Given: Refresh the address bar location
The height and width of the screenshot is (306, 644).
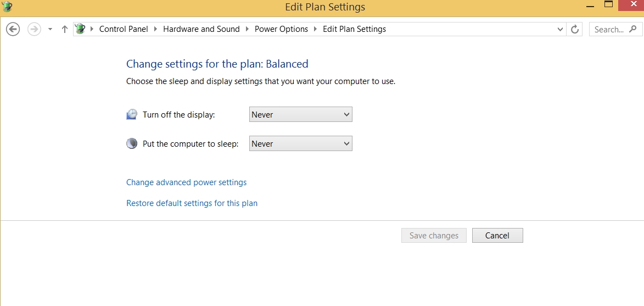Looking at the screenshot, I should (x=575, y=29).
